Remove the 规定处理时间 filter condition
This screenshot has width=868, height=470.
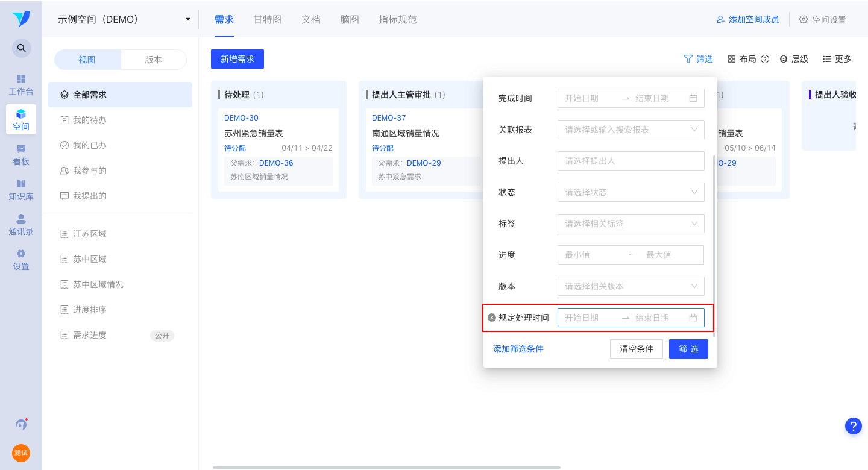[x=491, y=317]
